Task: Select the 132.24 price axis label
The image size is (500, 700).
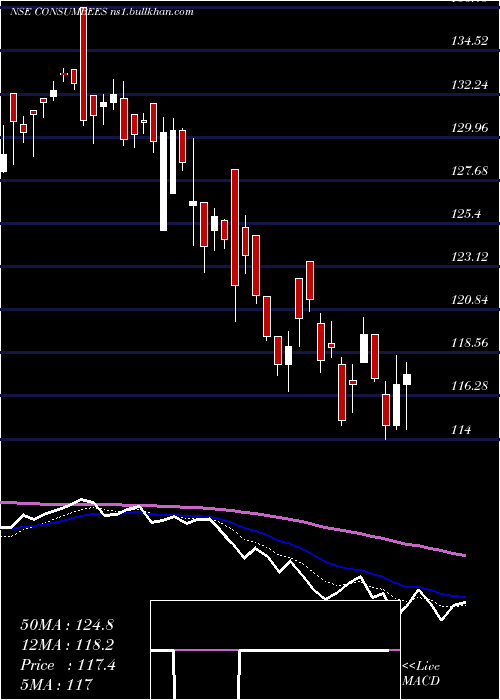Action: click(x=470, y=84)
